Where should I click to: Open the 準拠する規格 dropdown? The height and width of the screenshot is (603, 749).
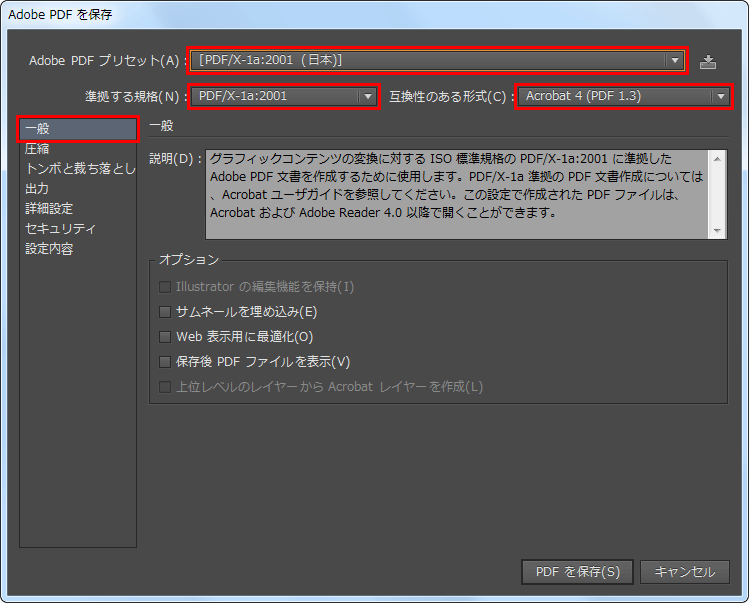tap(284, 97)
